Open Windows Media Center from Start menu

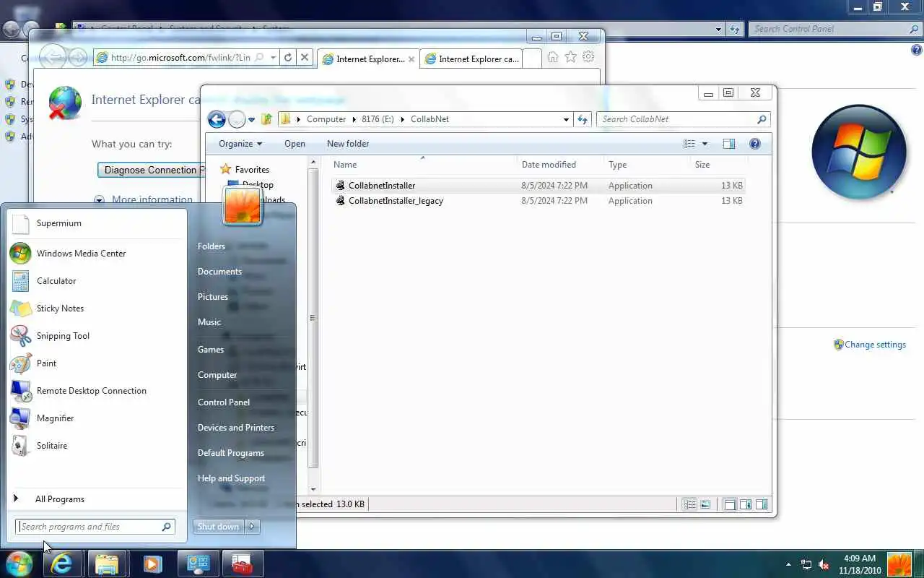coord(97,254)
